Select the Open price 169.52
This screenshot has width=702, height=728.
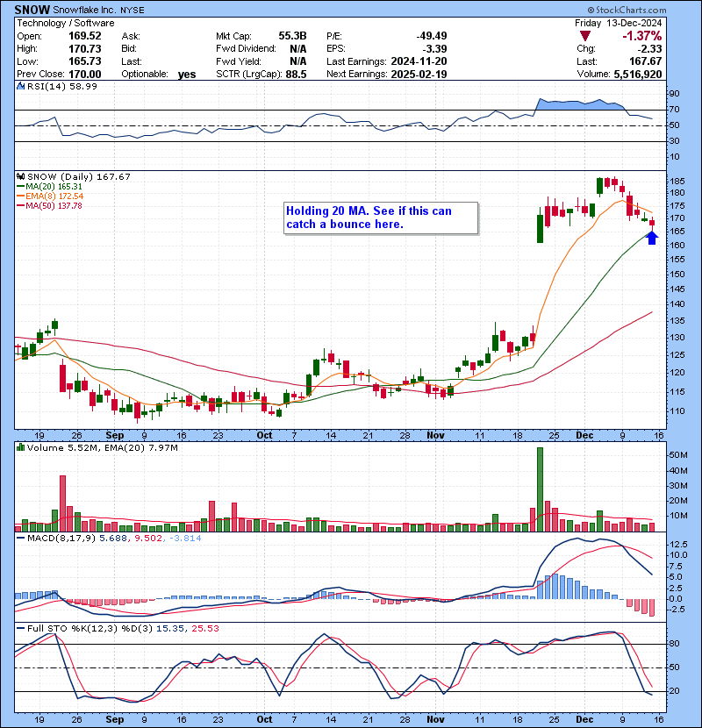85,36
